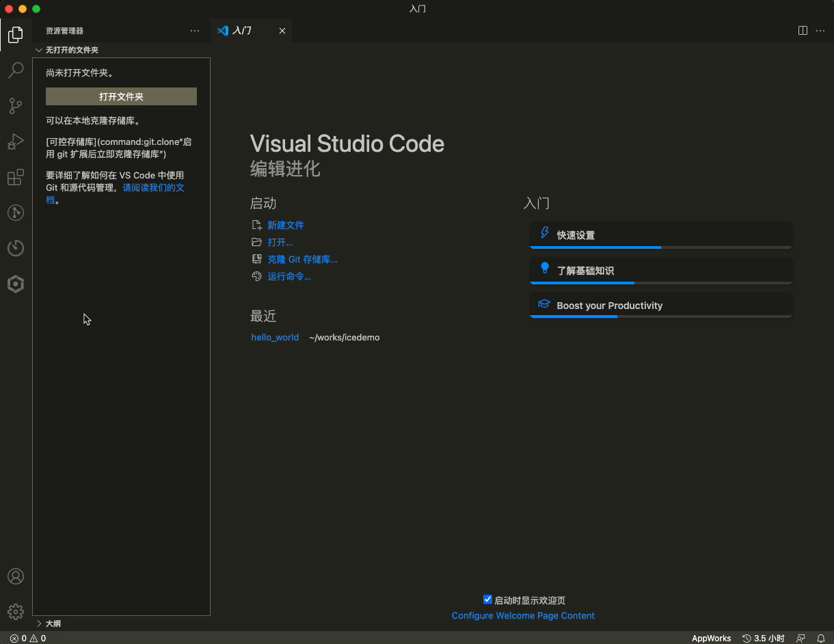Click the ~/works/icedemo path text
Image resolution: width=834 pixels, height=644 pixels.
click(x=344, y=337)
